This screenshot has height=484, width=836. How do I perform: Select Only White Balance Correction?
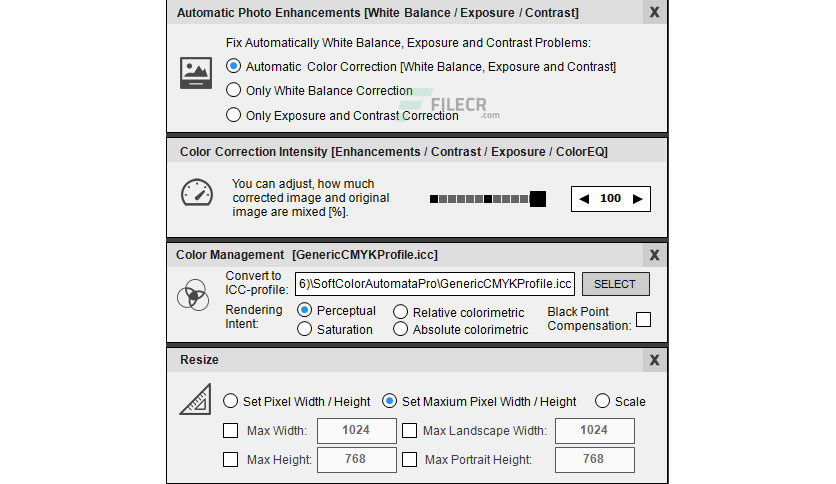click(233, 90)
